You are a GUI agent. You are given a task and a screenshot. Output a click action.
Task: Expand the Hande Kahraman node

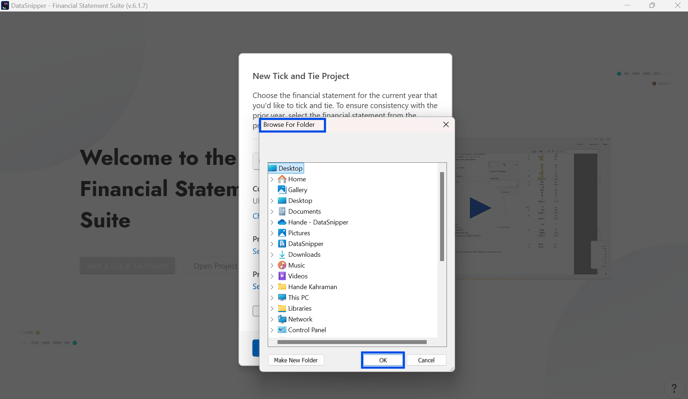pos(272,287)
